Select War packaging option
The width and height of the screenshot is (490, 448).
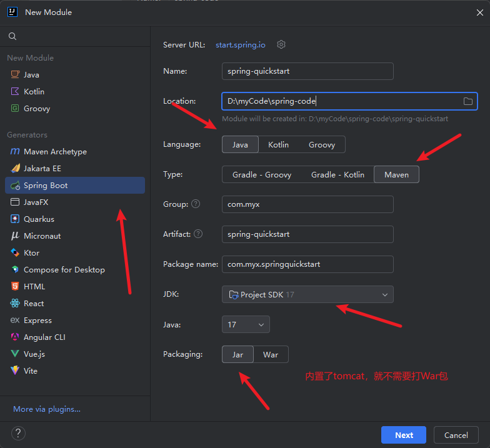pos(271,354)
